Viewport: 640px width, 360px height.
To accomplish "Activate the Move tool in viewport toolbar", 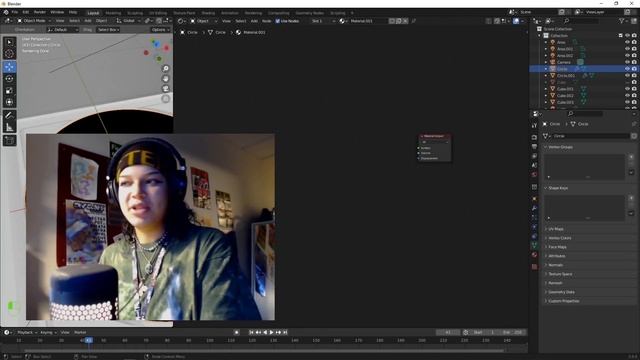I will (9, 67).
